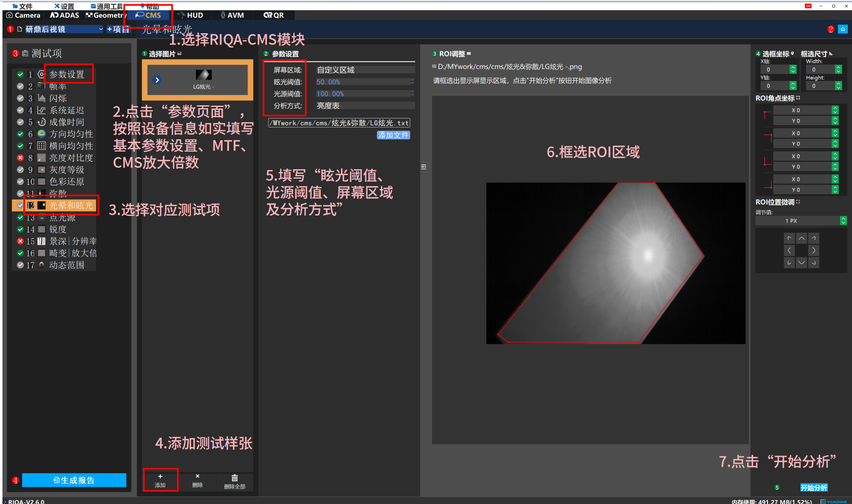Nudge ROI right with the right arrow

813,250
